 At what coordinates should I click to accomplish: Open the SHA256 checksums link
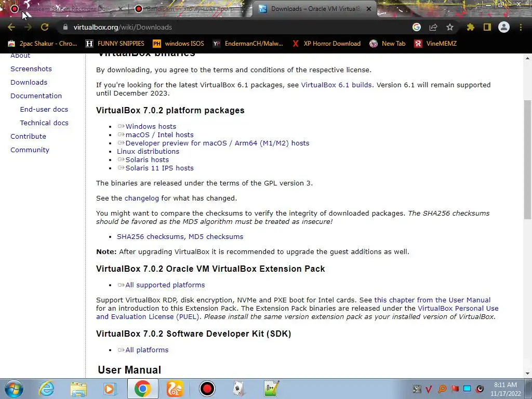pos(151,236)
